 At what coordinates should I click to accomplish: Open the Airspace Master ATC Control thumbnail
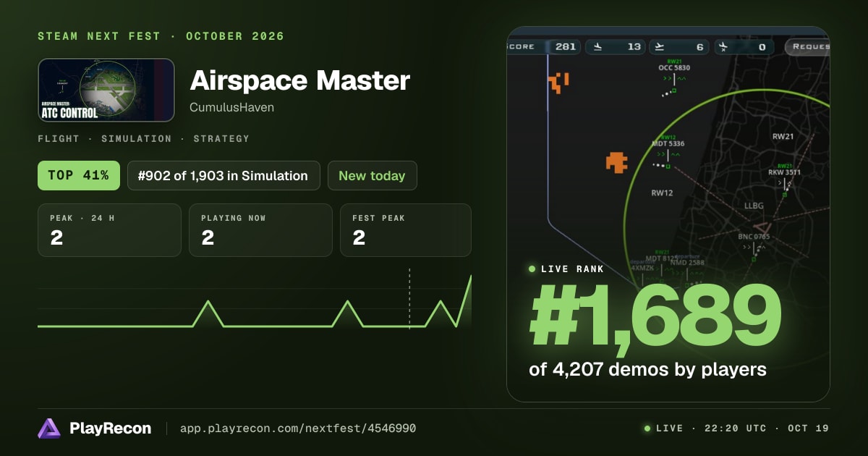click(106, 90)
